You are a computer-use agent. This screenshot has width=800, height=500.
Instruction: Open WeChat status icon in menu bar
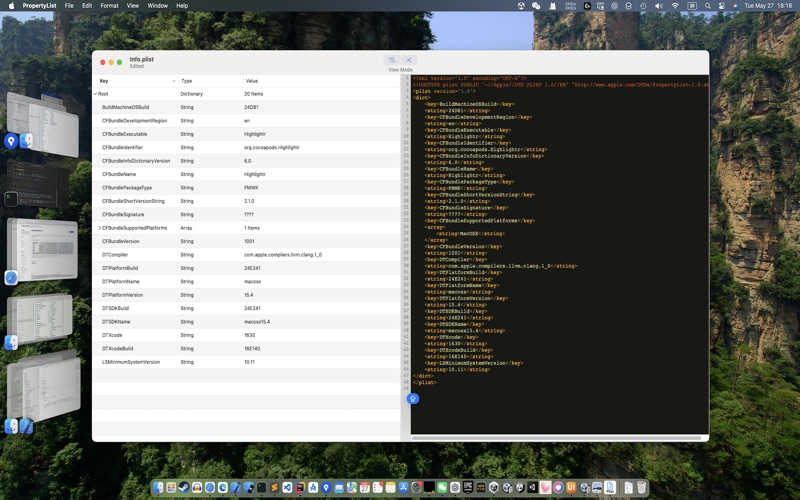tap(536, 6)
